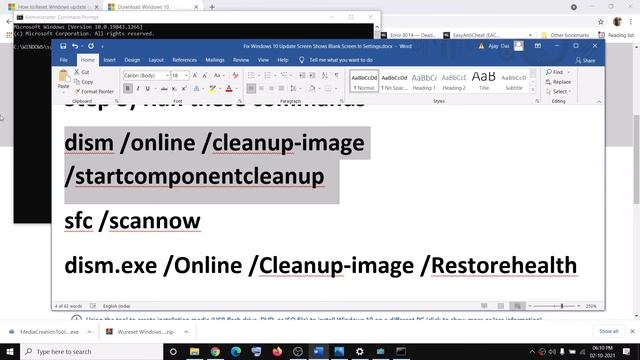Switch to Print Layout view
Screen dimensions: 640x360
(501, 306)
